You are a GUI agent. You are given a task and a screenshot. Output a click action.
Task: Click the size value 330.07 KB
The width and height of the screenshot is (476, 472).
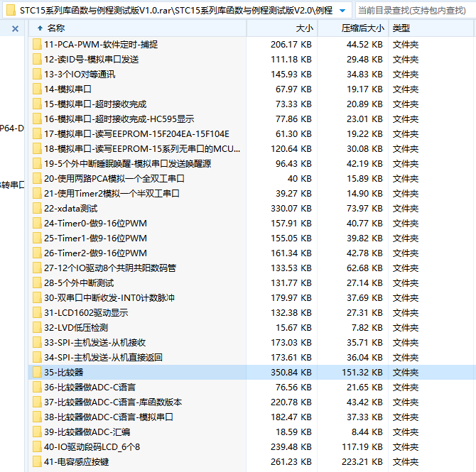click(x=291, y=209)
